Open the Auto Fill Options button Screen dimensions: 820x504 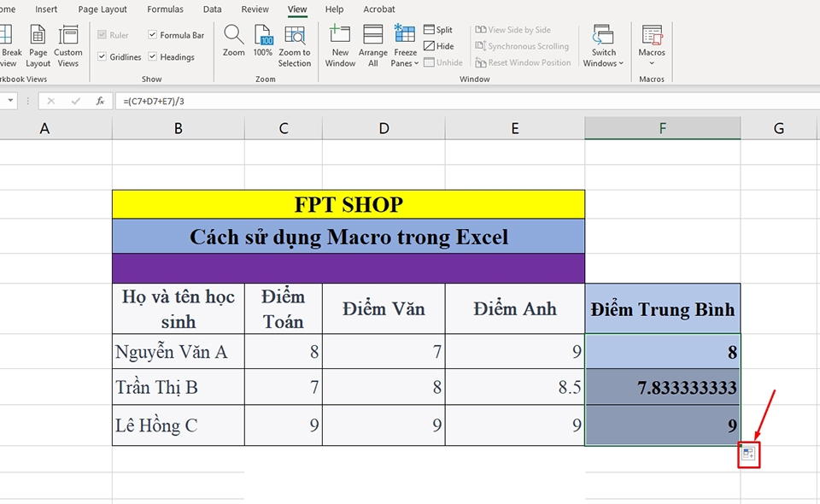(748, 454)
